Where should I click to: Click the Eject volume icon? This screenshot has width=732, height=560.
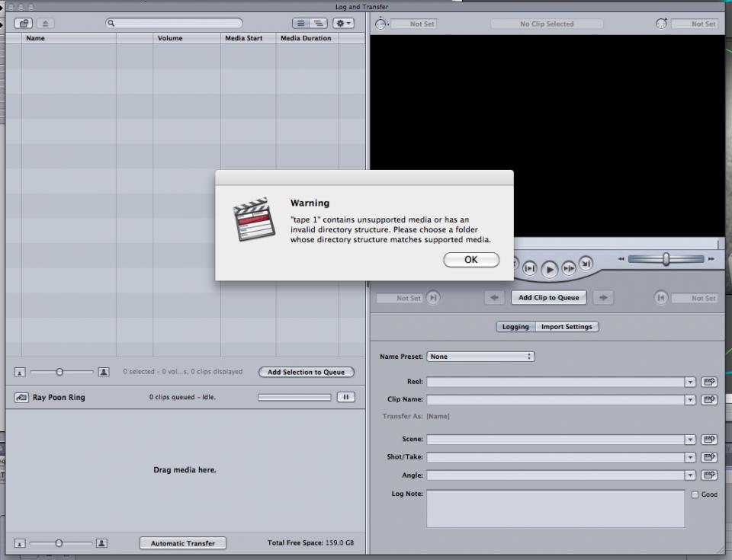44,23
